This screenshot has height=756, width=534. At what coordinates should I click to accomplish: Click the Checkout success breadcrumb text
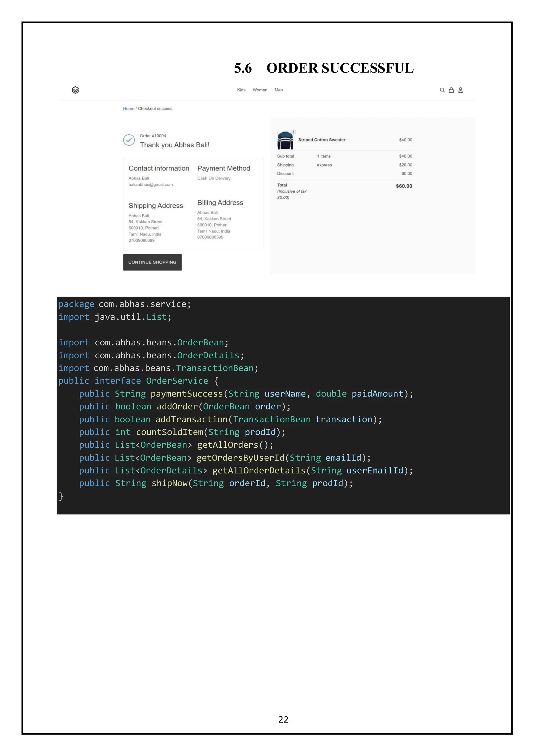[155, 108]
